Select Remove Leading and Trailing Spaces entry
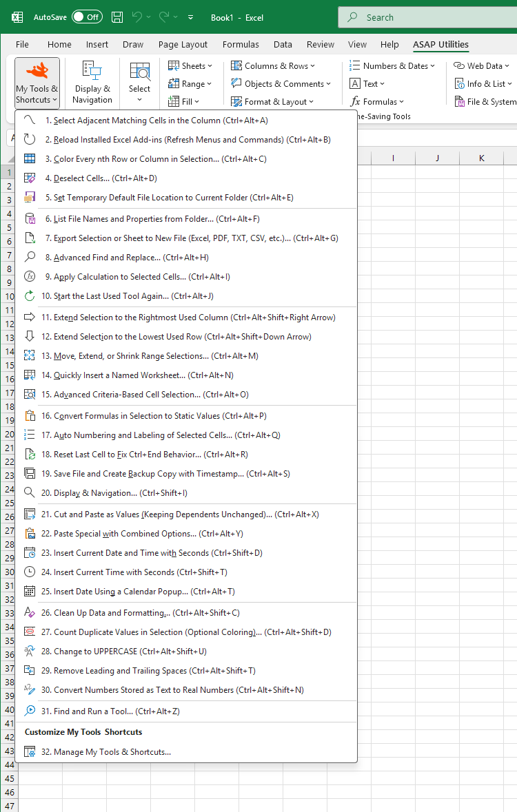This screenshot has width=517, height=812. (185, 671)
